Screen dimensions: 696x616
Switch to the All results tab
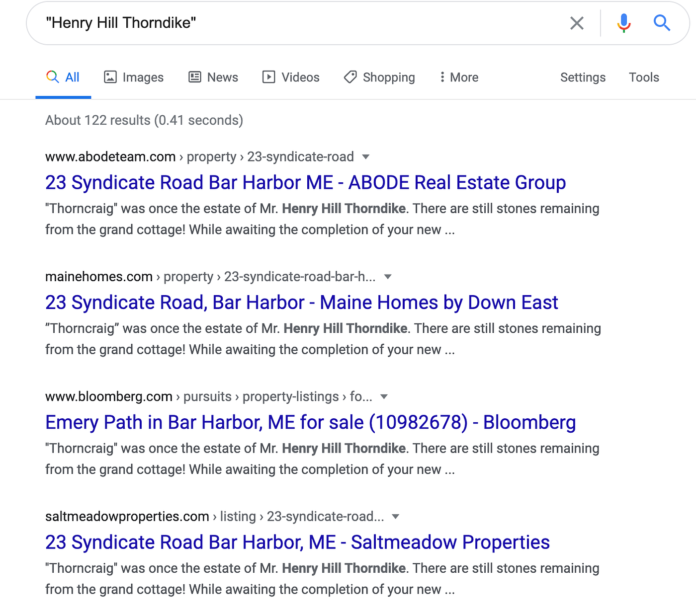point(63,77)
